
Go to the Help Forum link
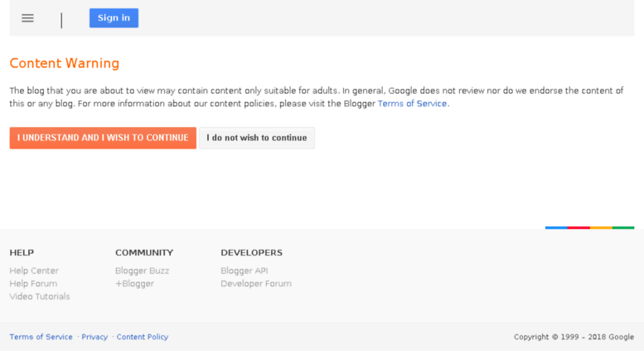click(x=33, y=284)
